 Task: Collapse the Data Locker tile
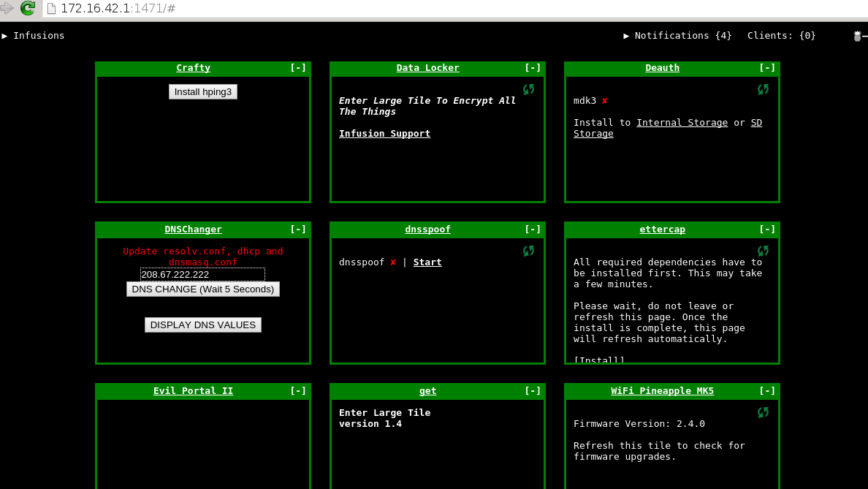pos(533,67)
